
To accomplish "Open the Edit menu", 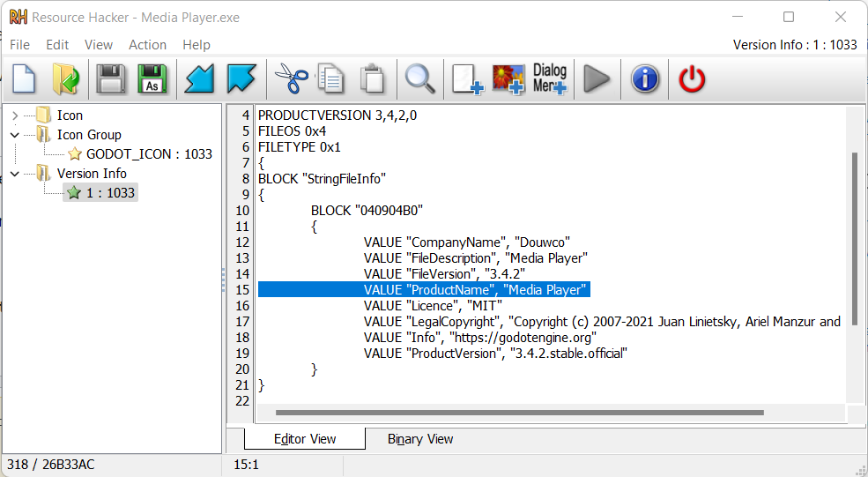I will click(x=57, y=45).
